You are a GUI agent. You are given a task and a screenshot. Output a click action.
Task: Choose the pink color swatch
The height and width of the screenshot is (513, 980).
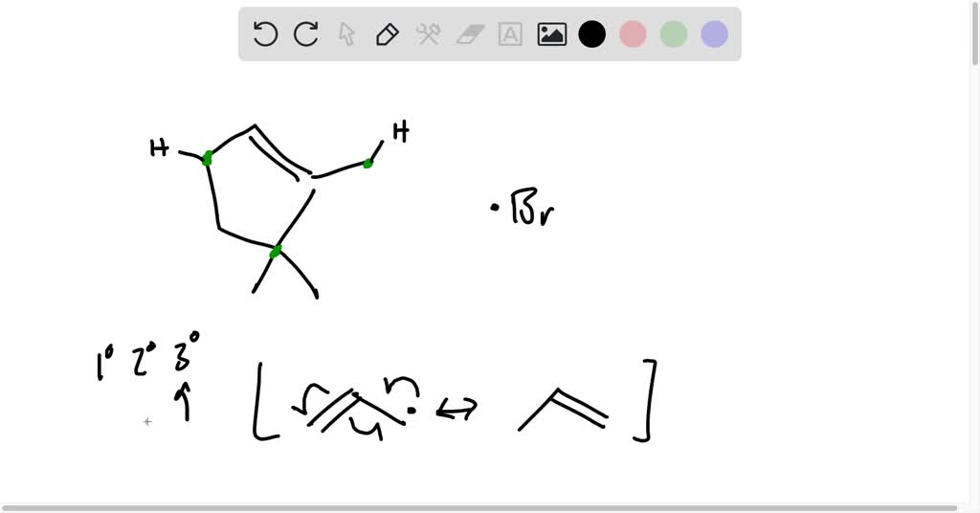(x=633, y=33)
